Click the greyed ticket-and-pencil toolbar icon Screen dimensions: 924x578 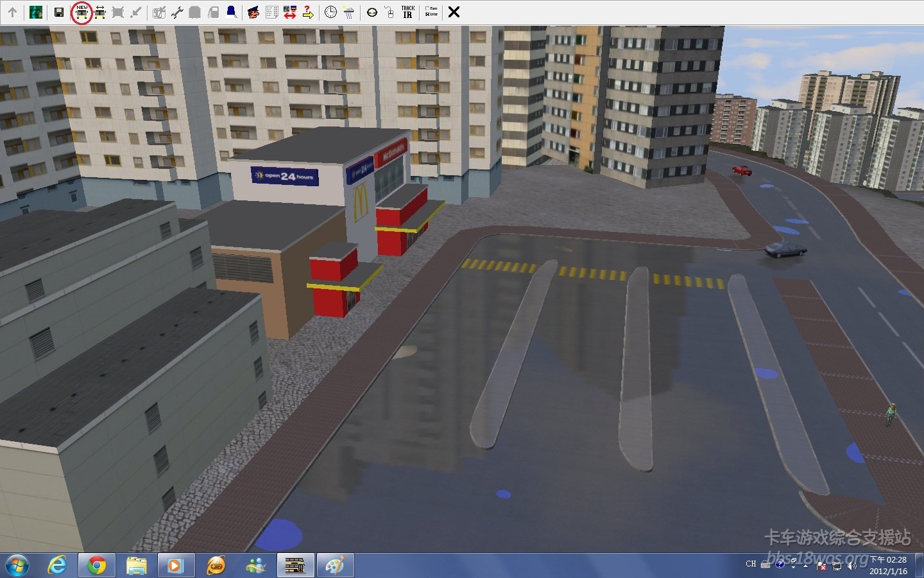pos(159,12)
